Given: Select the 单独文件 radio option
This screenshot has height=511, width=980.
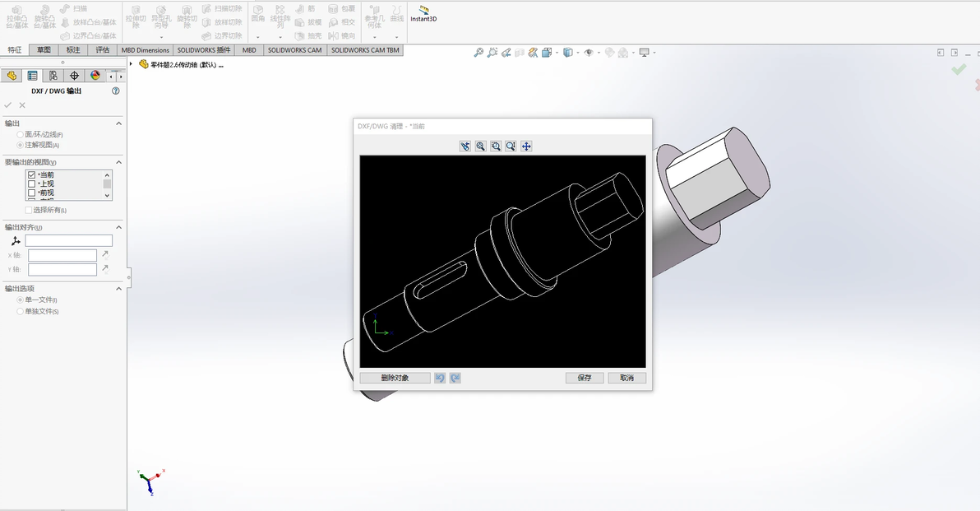Looking at the screenshot, I should point(20,311).
